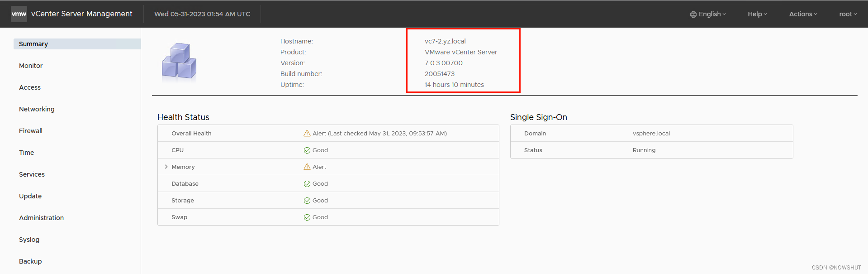Click the Uptime: label
This screenshot has height=274, width=868.
coord(292,85)
